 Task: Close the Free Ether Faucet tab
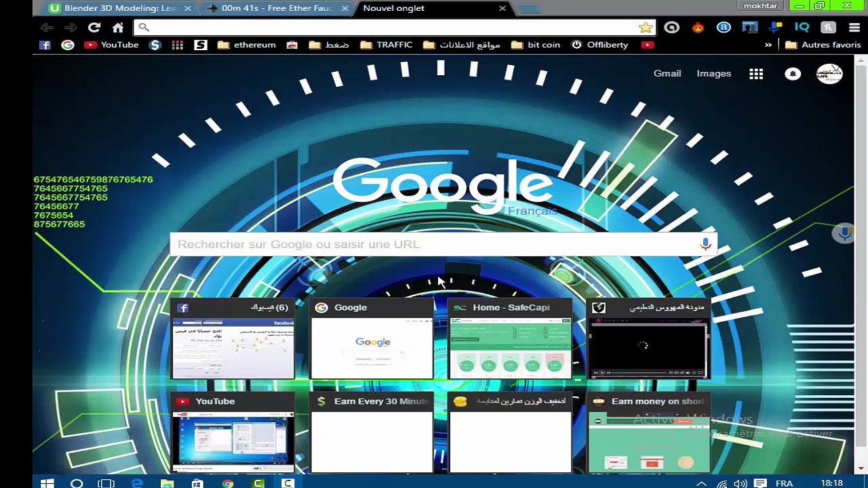[x=345, y=8]
